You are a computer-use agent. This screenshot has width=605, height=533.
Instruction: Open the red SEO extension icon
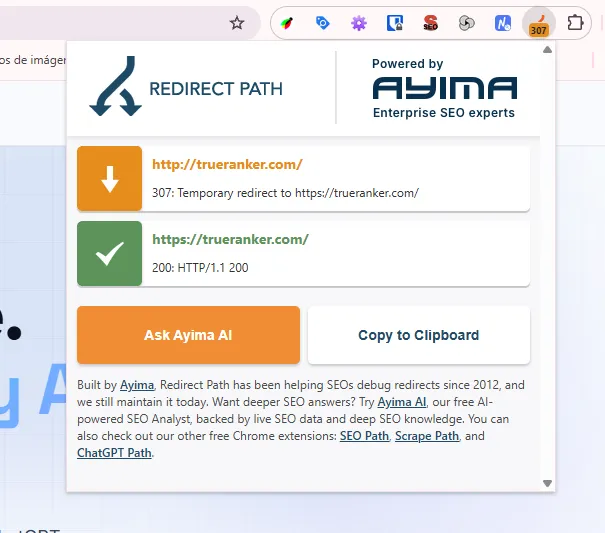431,23
